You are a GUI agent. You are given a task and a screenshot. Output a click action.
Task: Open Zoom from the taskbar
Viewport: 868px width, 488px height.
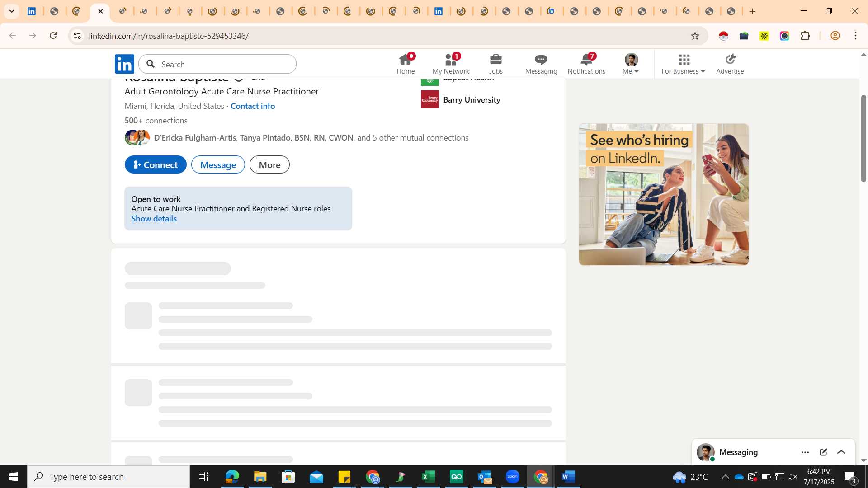[x=513, y=477]
